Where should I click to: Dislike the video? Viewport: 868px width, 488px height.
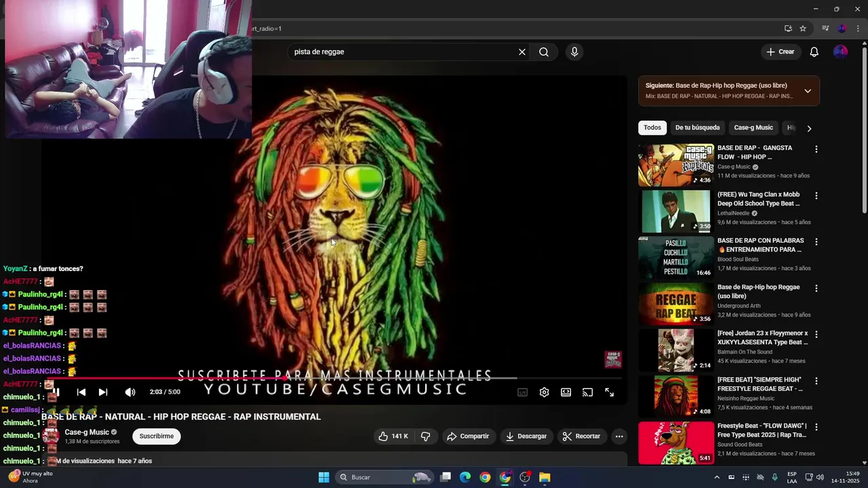426,436
